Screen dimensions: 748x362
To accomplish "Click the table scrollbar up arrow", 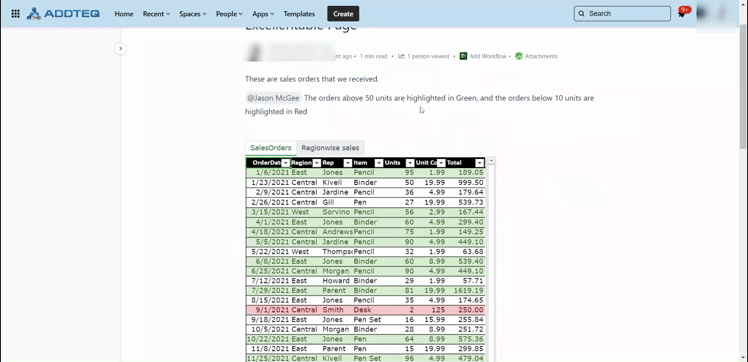I will (491, 161).
